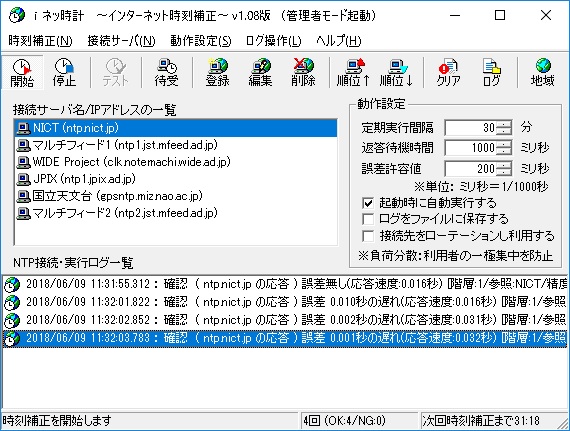Viewport: 570px width, 431px height.
Task: Move server down with 順位↓ icon
Action: tap(396, 72)
